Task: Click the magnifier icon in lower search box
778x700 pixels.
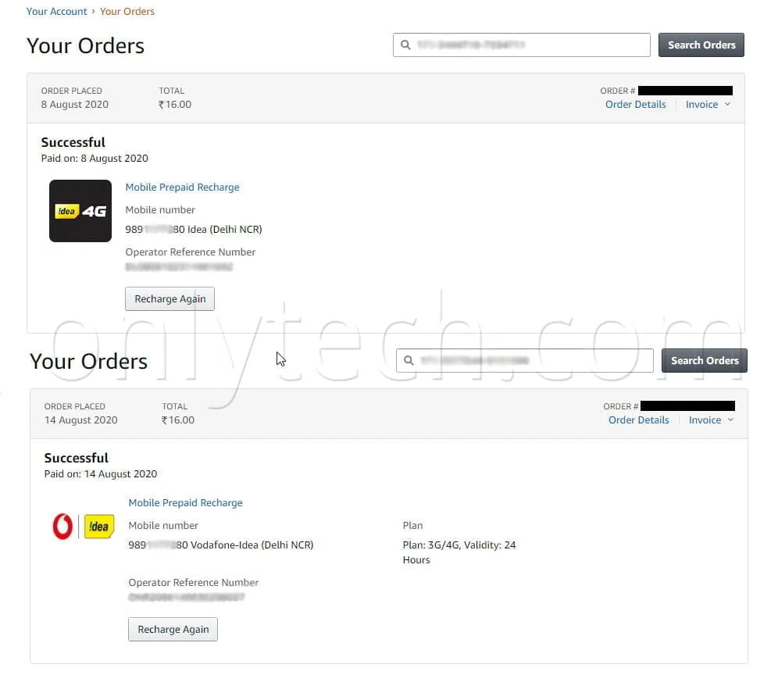Action: tap(409, 361)
